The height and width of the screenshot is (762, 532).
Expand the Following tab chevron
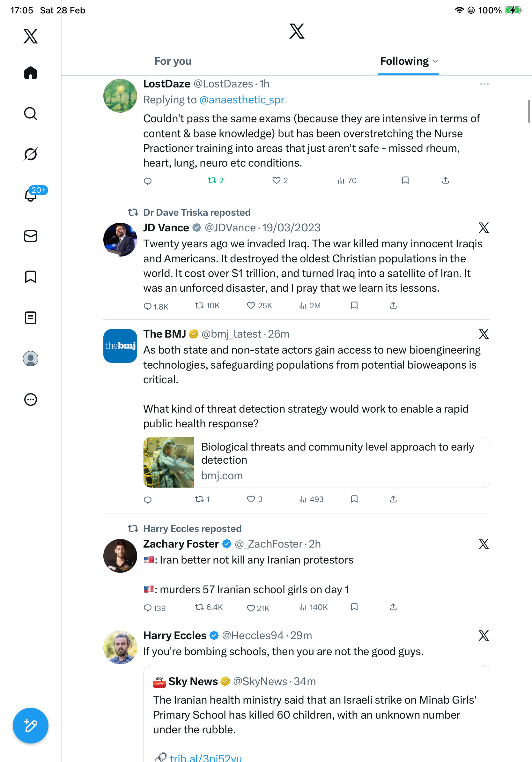click(x=435, y=61)
